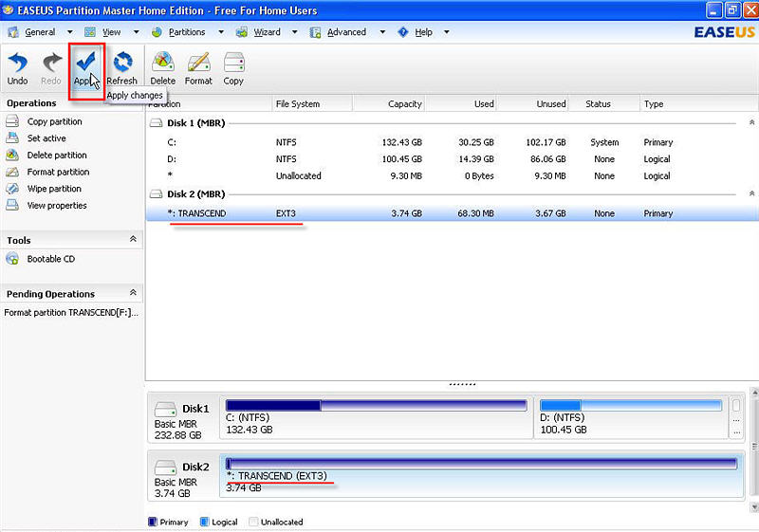Viewport: 759px width, 532px height.
Task: Click the Format toolbar icon
Action: coord(198,63)
